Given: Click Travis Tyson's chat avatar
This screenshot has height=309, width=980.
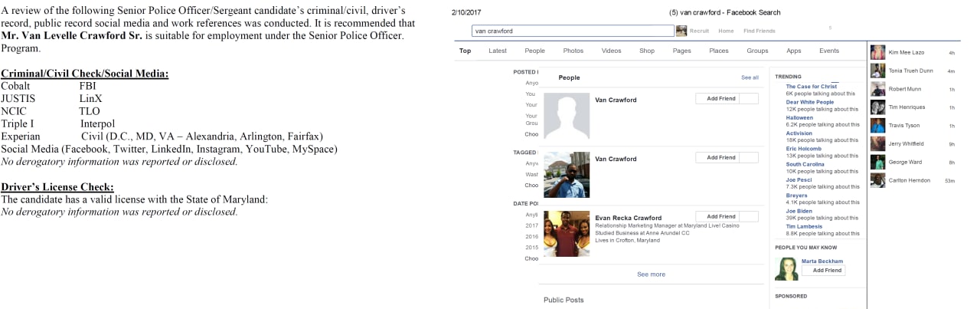Looking at the screenshot, I should click(877, 126).
